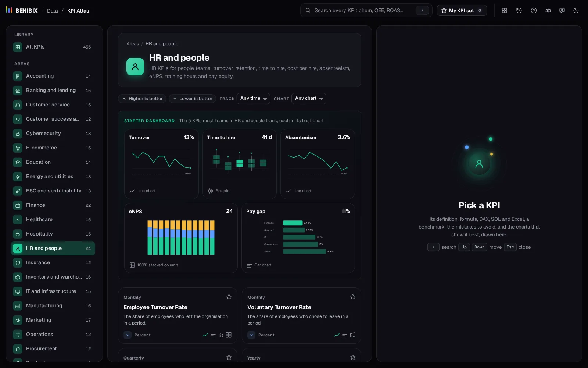Click the Hospitality icon in sidebar

(18, 234)
